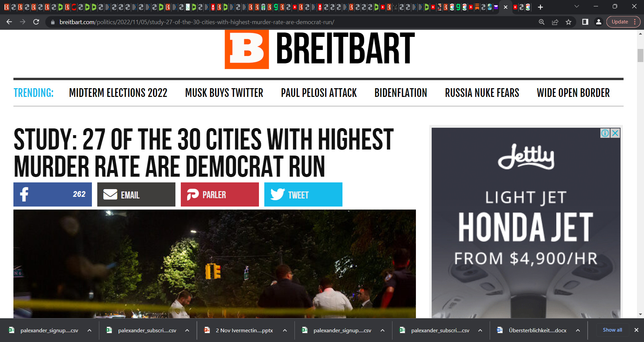View site information lock icon
This screenshot has height=342, width=644.
click(x=53, y=22)
